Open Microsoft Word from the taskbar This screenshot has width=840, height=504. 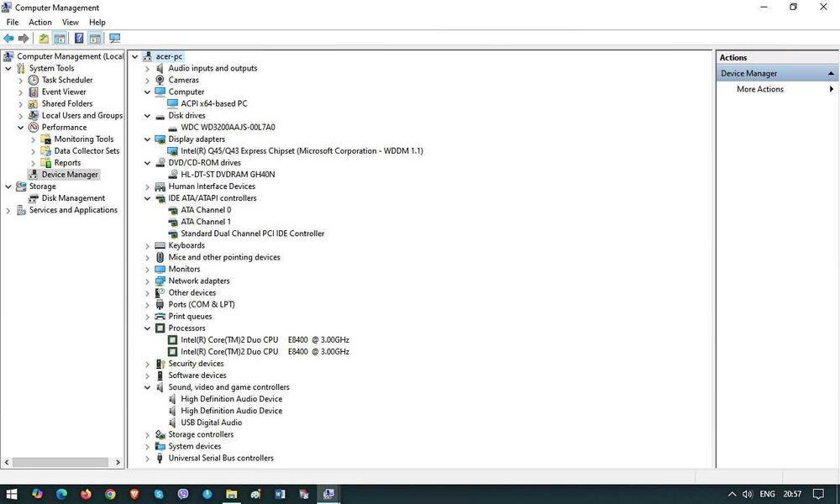pos(280,494)
